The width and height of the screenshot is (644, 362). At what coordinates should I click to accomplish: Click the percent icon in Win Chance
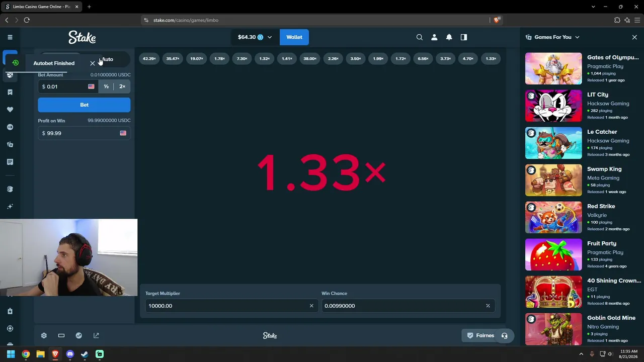(488, 306)
